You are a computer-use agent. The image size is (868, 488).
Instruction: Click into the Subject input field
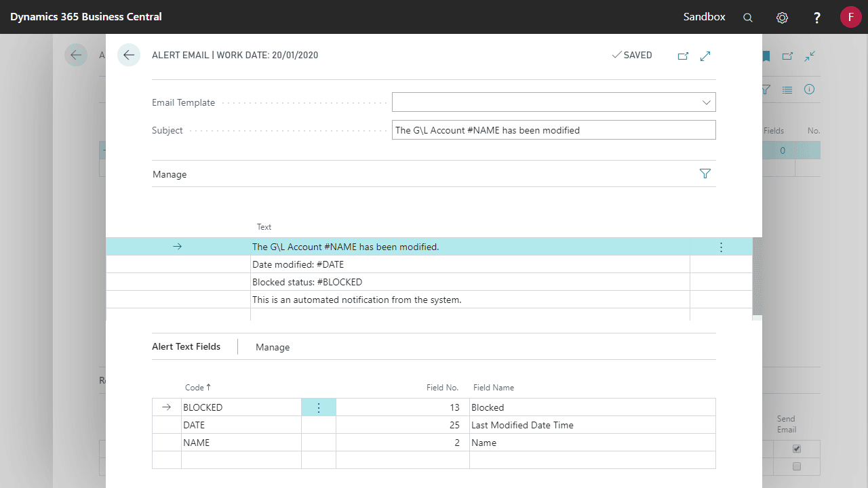[553, 130]
